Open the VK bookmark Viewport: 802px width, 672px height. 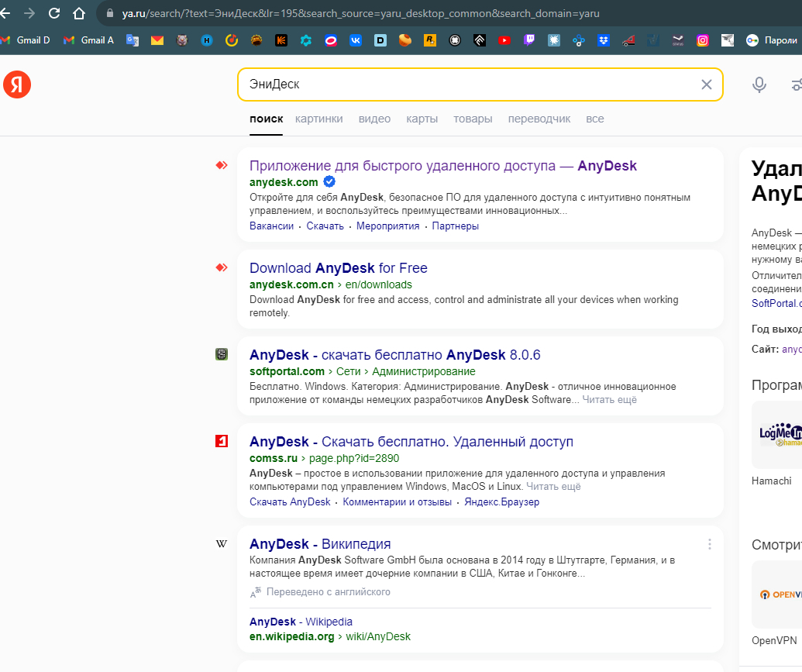tap(356, 40)
